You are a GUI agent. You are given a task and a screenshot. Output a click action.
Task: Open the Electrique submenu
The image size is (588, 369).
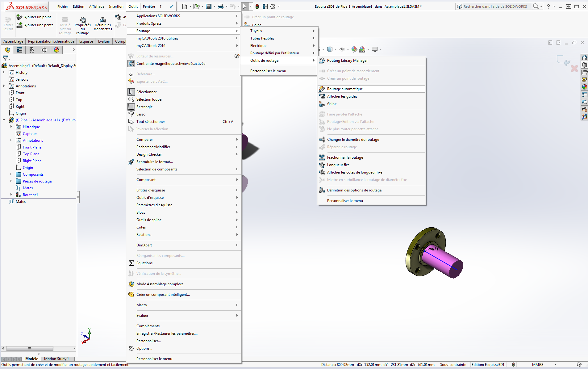point(279,46)
